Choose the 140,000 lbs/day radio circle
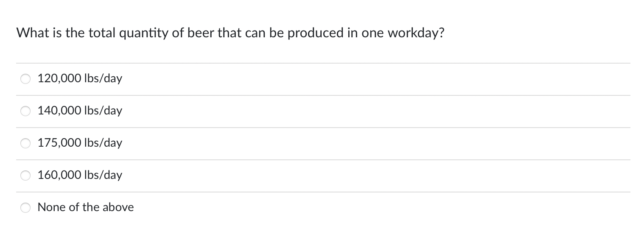 tap(26, 111)
